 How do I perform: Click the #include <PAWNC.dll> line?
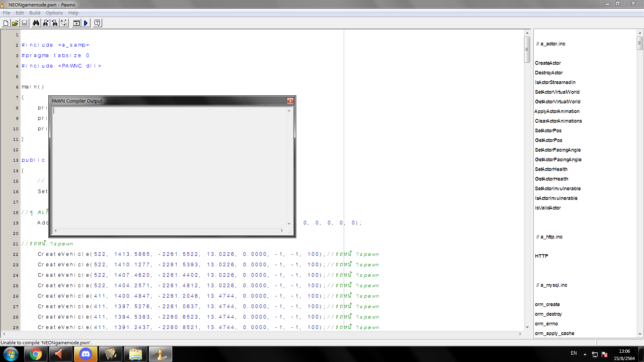(x=62, y=66)
